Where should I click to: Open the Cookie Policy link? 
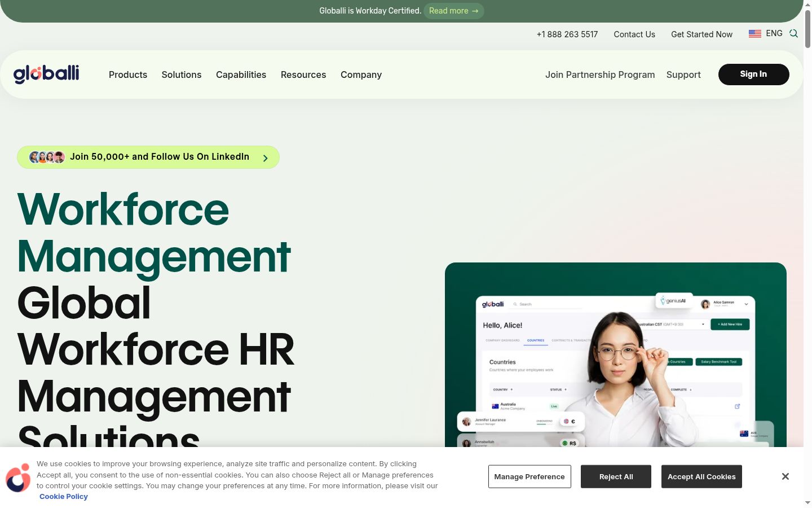64,497
